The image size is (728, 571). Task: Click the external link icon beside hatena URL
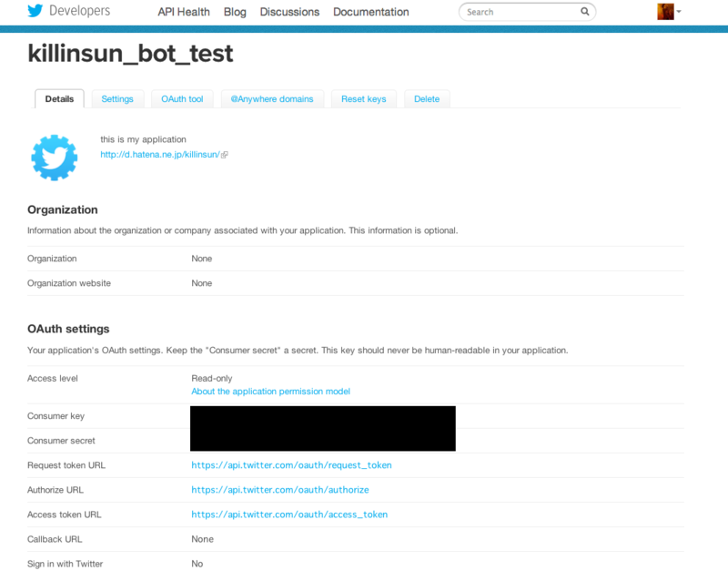pos(224,155)
